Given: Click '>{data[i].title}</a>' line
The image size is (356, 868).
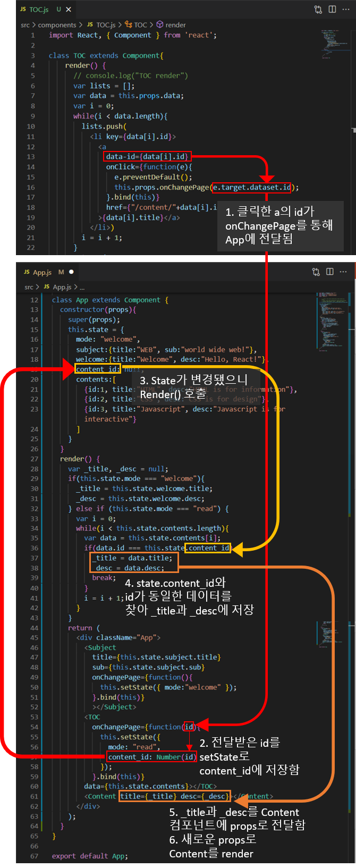Looking at the screenshot, I should click(139, 217).
